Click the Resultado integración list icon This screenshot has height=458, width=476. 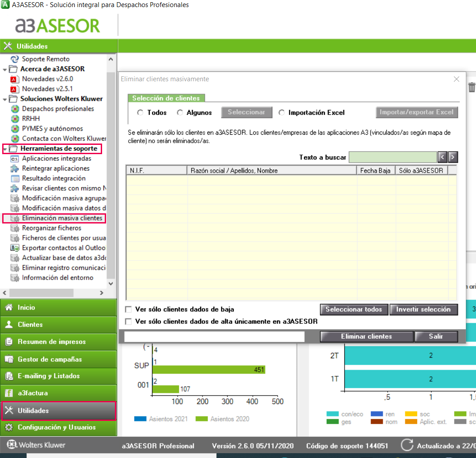click(x=14, y=178)
